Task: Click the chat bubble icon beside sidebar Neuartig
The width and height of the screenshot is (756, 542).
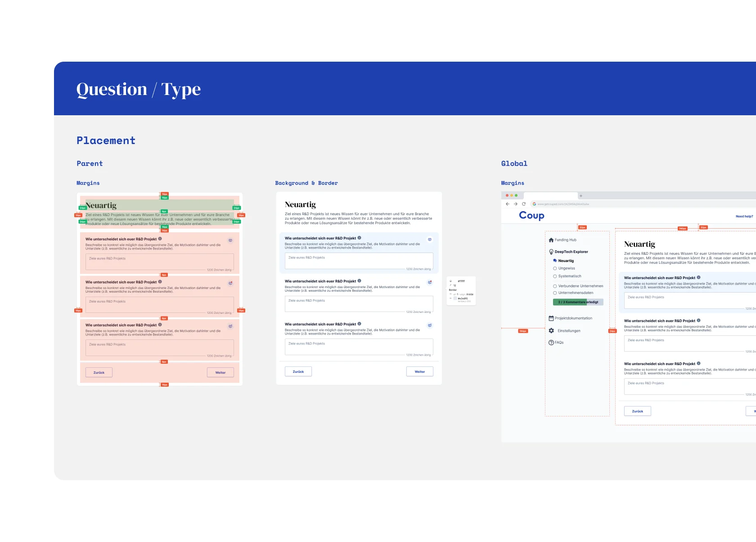Action: point(555,261)
